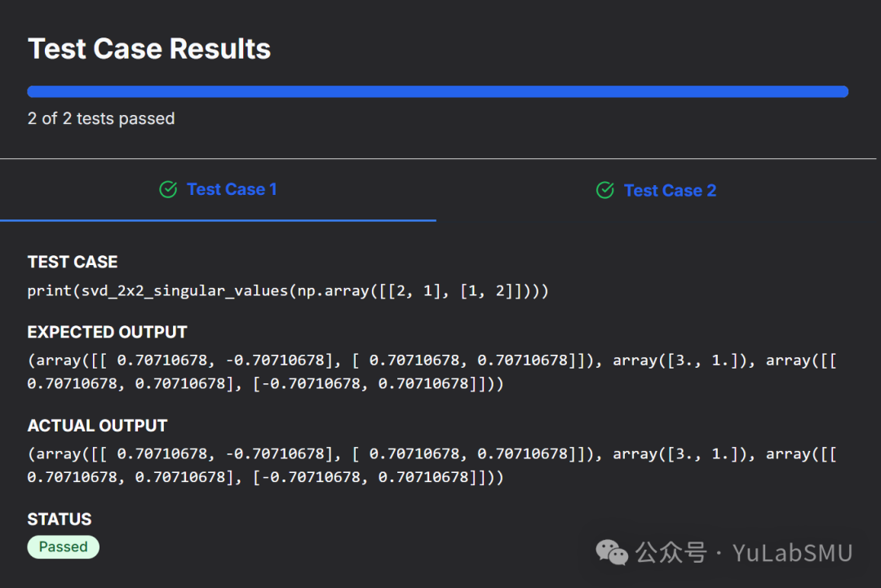Click the WeChat logo in the watermark

coord(612,553)
